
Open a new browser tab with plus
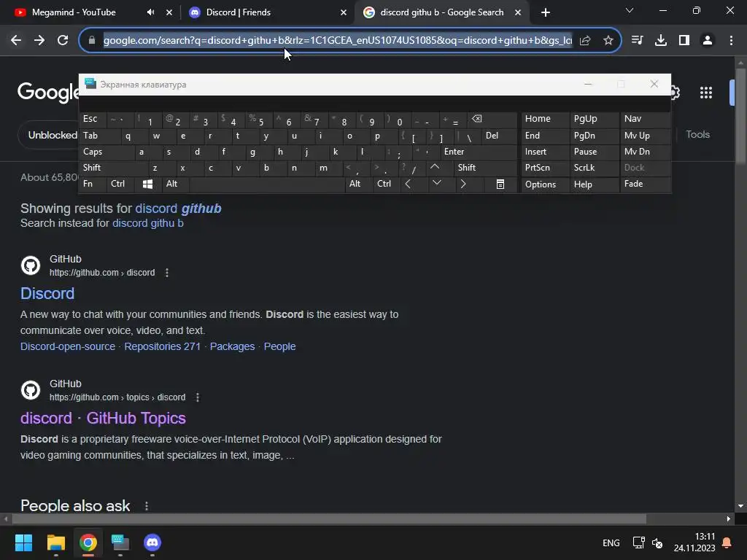click(x=546, y=12)
